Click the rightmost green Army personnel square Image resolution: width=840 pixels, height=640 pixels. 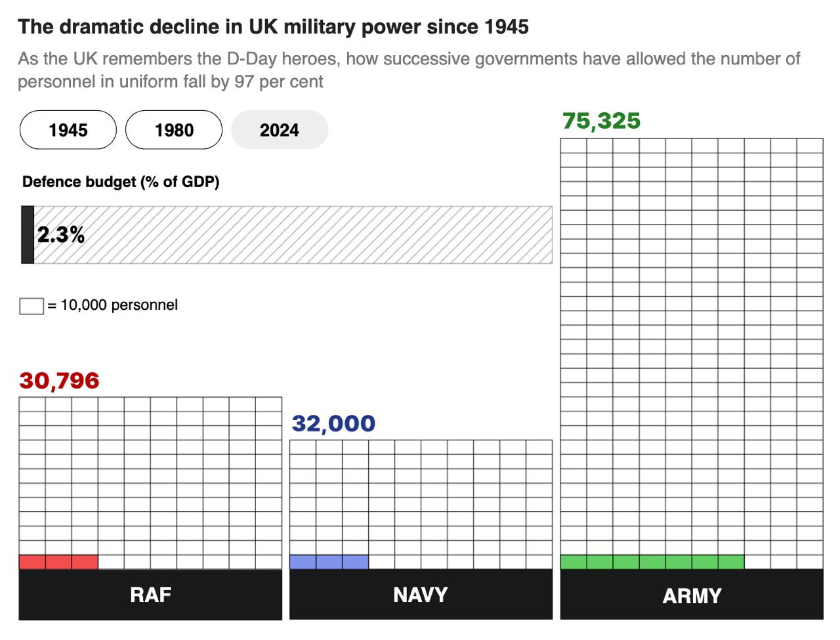tap(731, 562)
